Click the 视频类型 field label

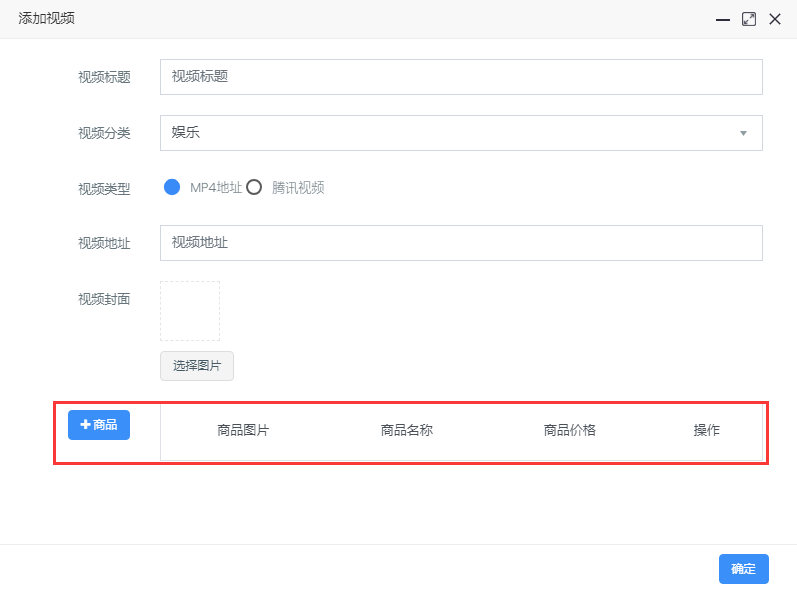coord(104,189)
